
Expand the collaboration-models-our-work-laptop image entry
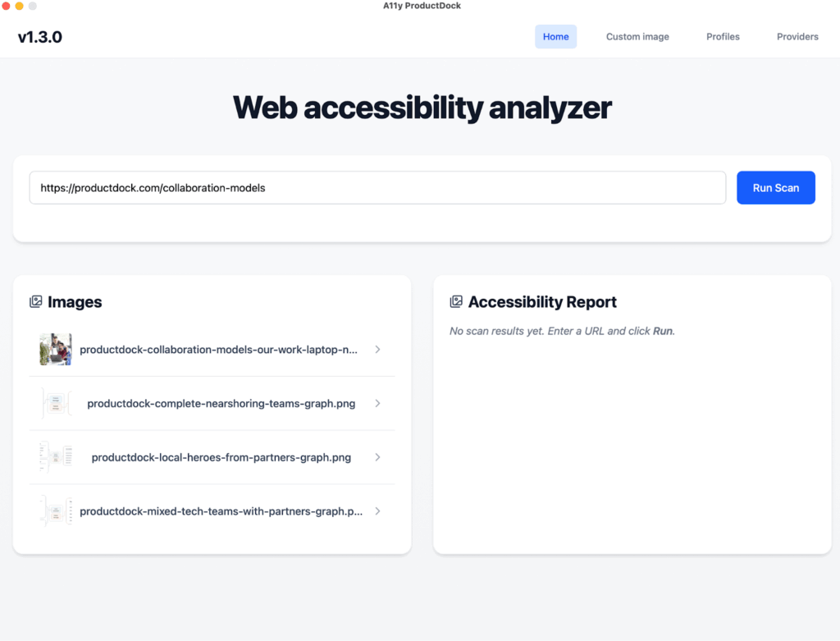pos(377,349)
